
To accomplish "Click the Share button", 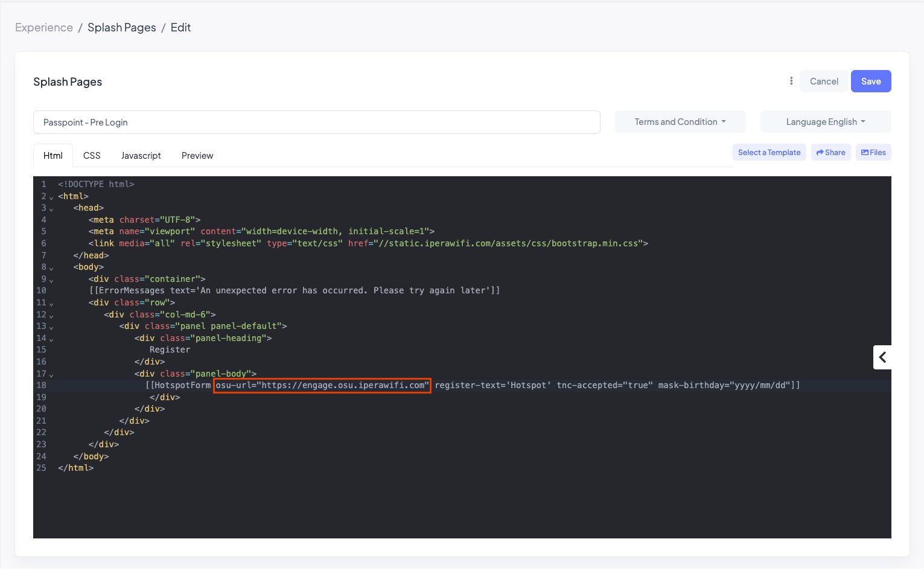I will pos(831,152).
